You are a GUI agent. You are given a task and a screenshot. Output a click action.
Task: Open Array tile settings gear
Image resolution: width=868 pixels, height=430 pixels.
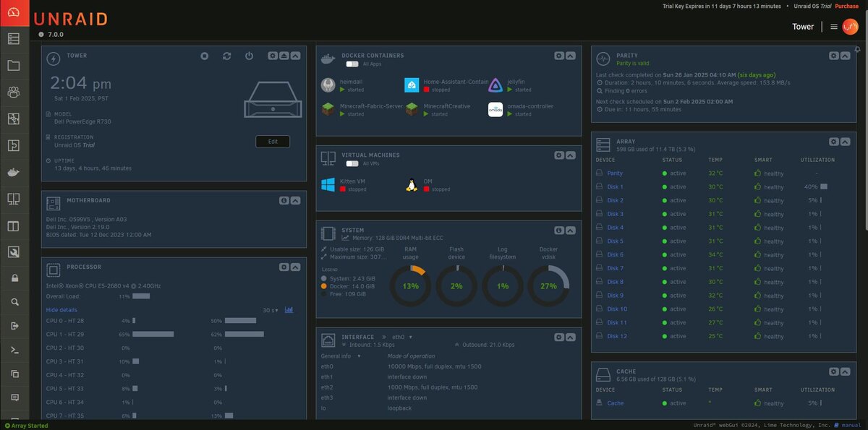click(x=834, y=142)
